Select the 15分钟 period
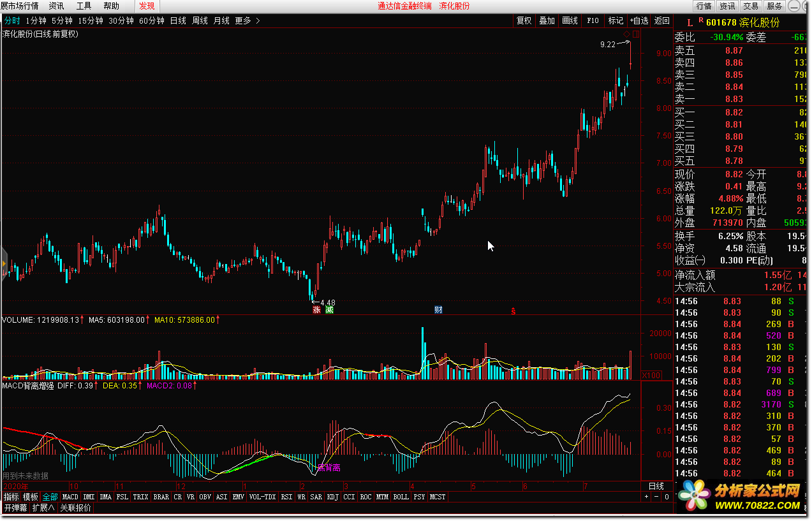812x521 pixels. coord(90,20)
